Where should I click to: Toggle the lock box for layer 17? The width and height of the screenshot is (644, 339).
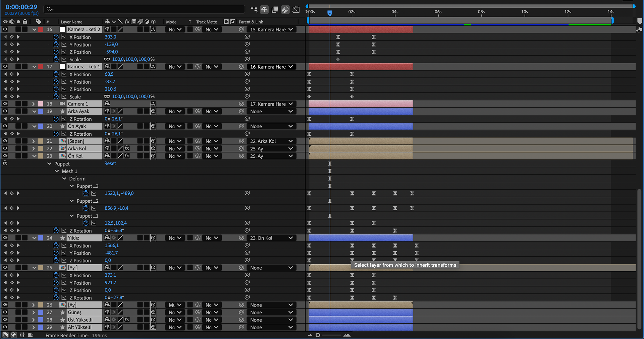coord(25,67)
